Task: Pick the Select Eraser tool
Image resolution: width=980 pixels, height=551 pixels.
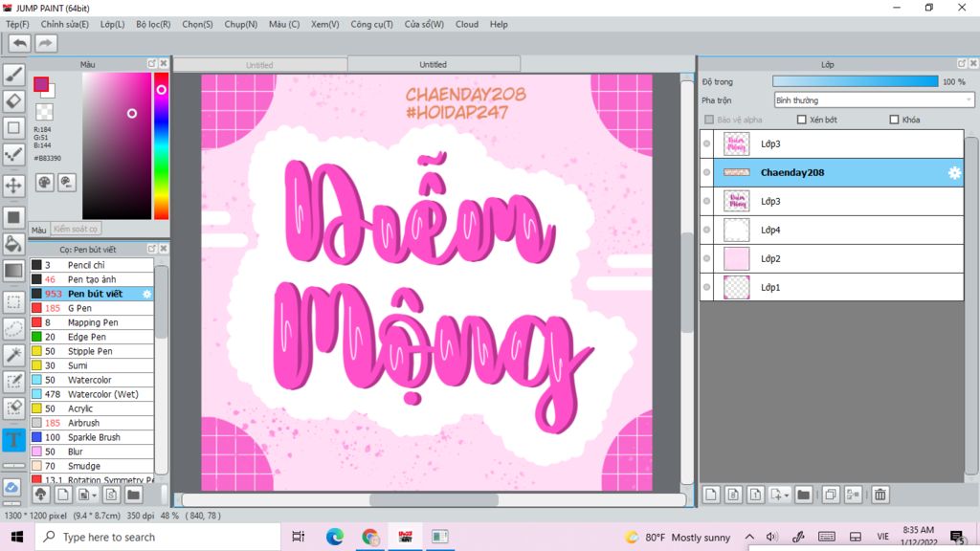Action: coord(13,408)
